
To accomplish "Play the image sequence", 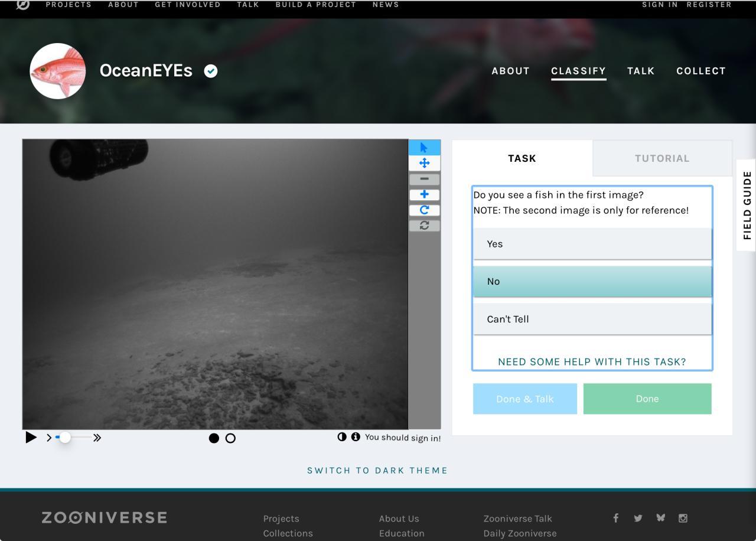I will click(31, 438).
